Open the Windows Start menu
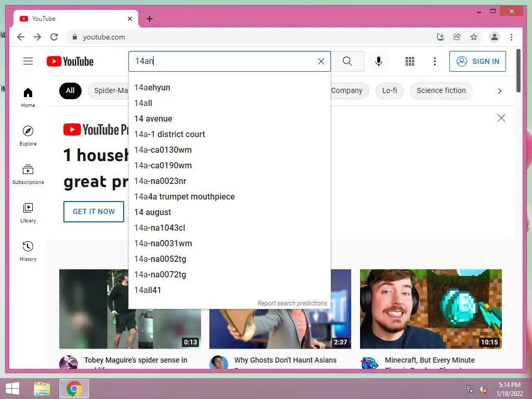 [x=12, y=389]
